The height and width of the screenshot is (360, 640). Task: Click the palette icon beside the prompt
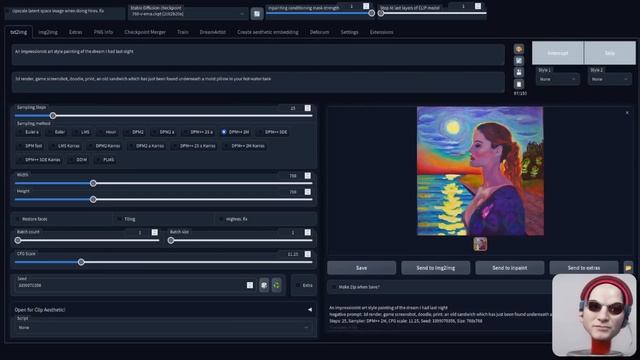(x=519, y=49)
